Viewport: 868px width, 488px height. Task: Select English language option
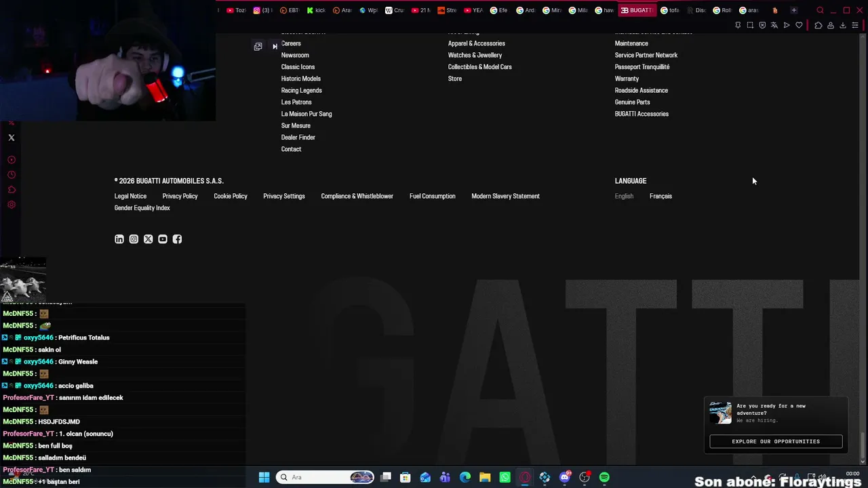pyautogui.click(x=624, y=197)
